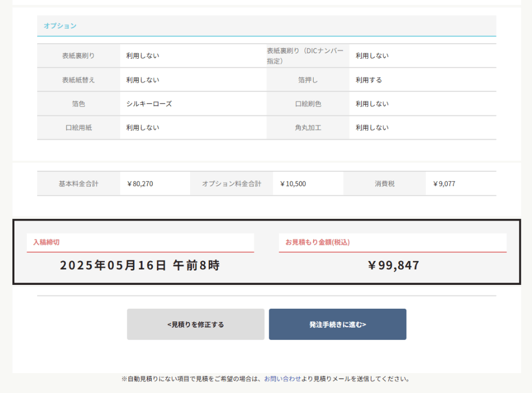
Task: Click the 表紙裏刷り value 利用しない
Action: 142,55
